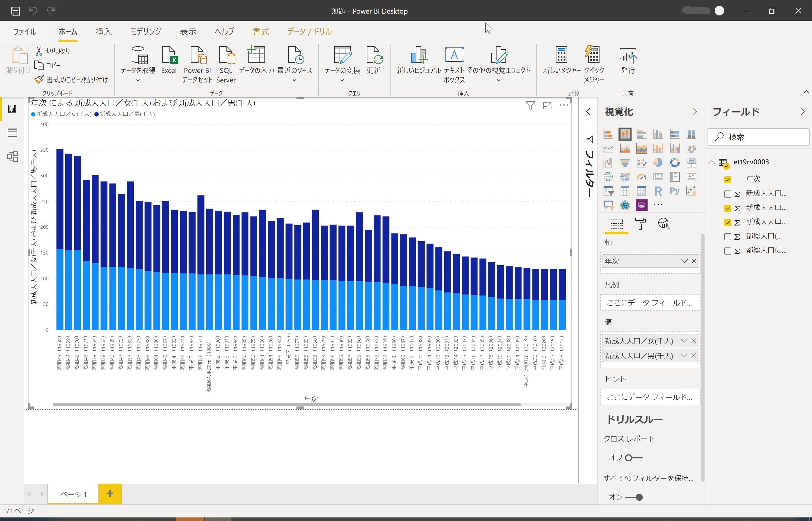Choose the ribbon chart visual
Image resolution: width=812 pixels, height=521 pixels.
pos(691,149)
